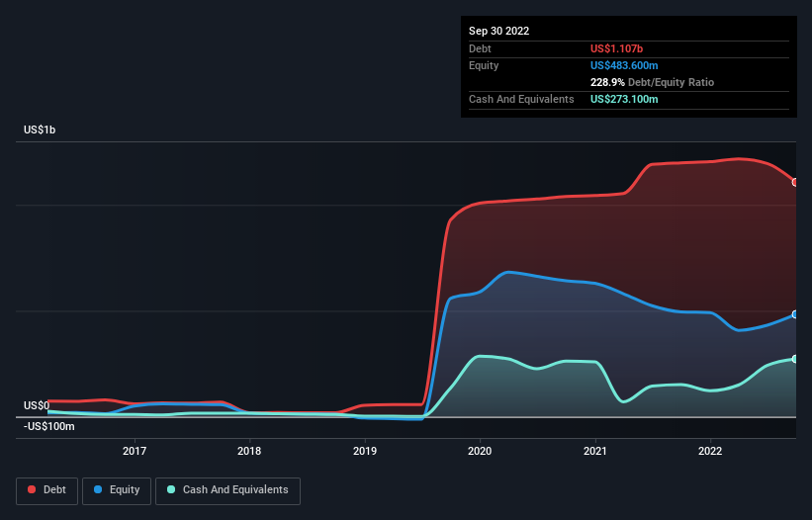
Task: Click the 2021 x-axis label
Action: pyautogui.click(x=595, y=451)
